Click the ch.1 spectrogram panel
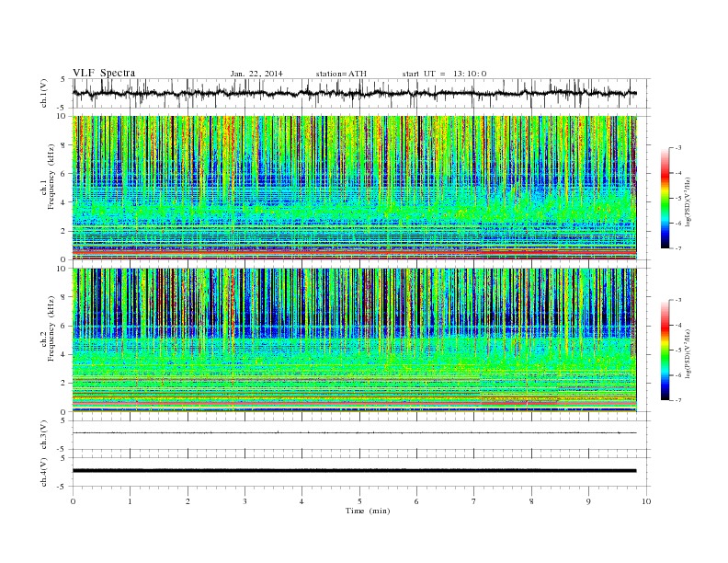Image resolution: width=728 pixels, height=563 pixels. coord(354,188)
